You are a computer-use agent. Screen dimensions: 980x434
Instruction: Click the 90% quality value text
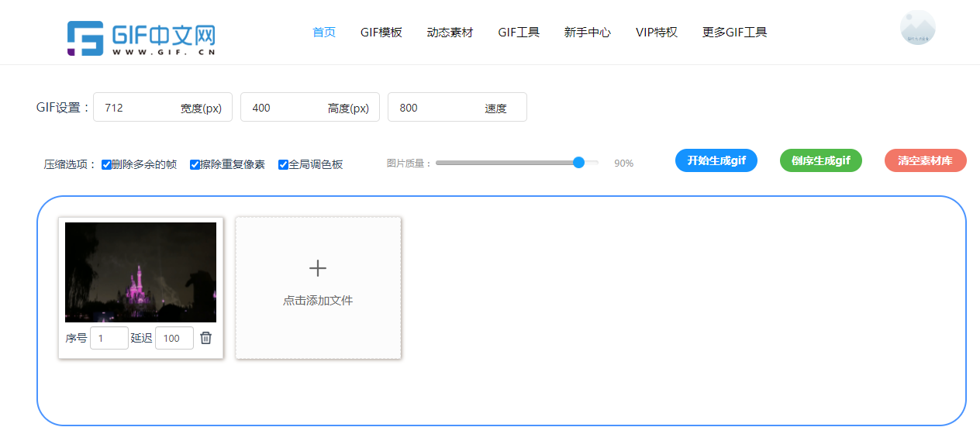coord(624,164)
